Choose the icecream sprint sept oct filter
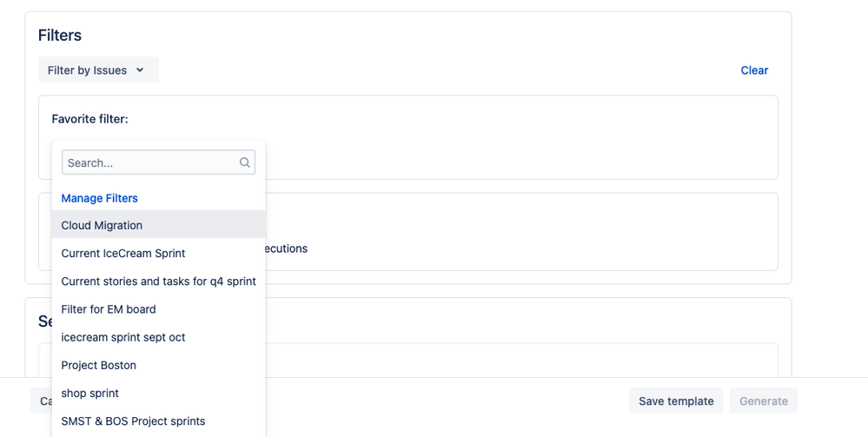868x437 pixels. pos(123,337)
